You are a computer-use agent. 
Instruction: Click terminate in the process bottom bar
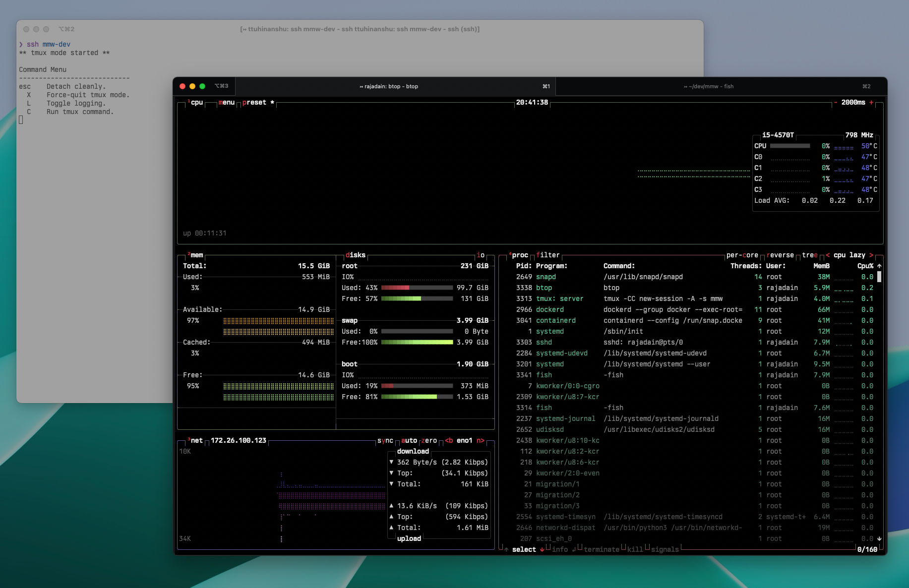point(602,550)
